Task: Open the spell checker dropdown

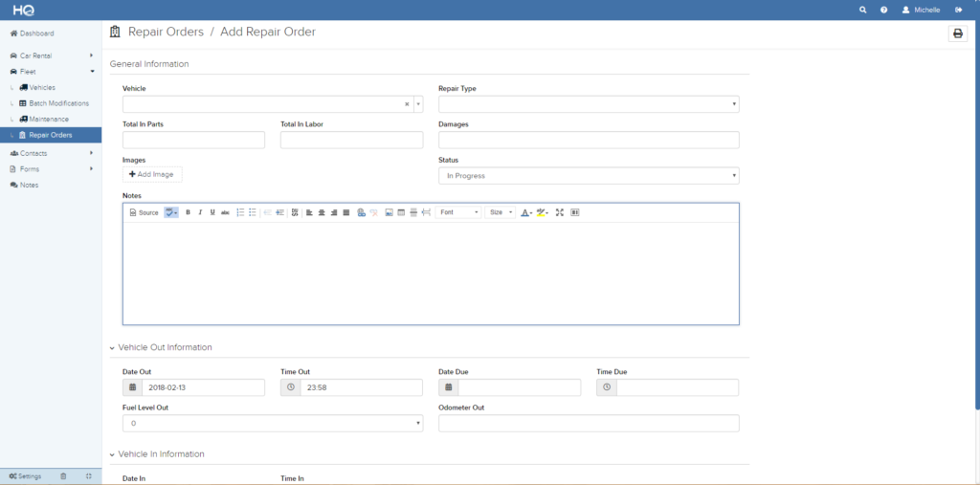Action: coord(170,212)
